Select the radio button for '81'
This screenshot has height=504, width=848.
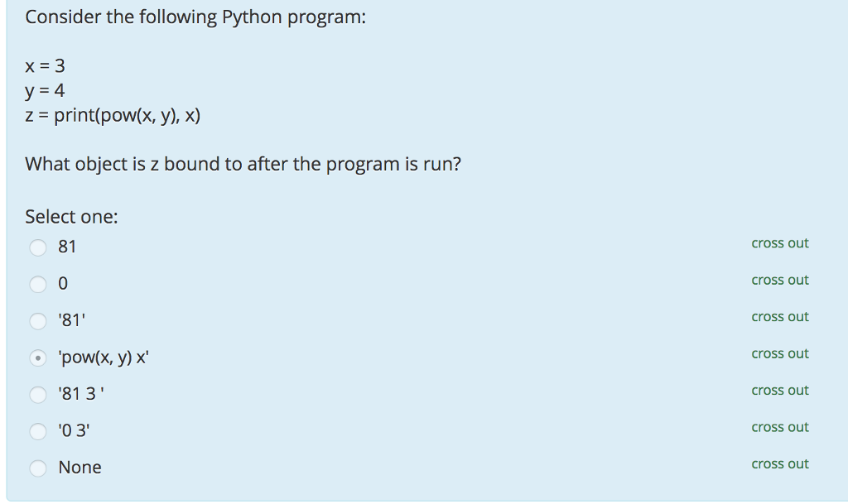[38, 320]
